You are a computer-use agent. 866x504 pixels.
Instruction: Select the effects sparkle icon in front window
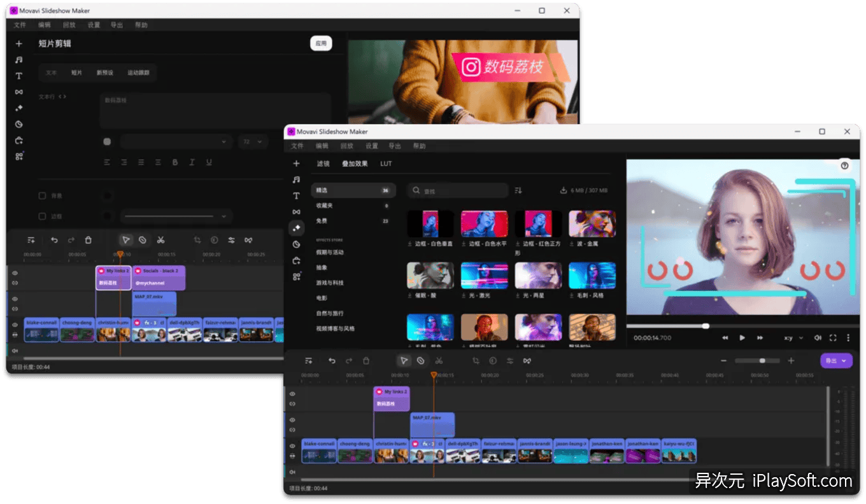tap(296, 228)
